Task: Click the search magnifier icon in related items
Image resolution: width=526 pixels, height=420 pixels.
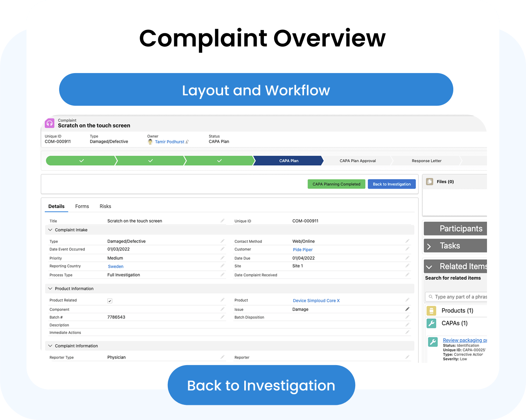Action: (431, 297)
